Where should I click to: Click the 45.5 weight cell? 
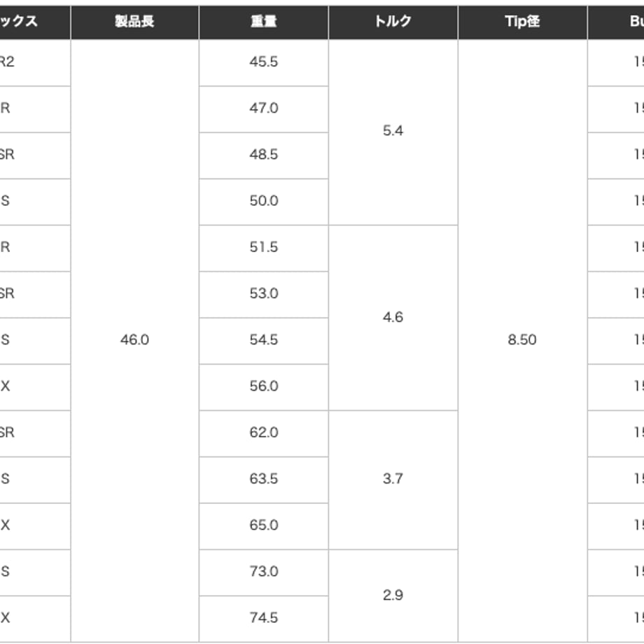click(264, 63)
